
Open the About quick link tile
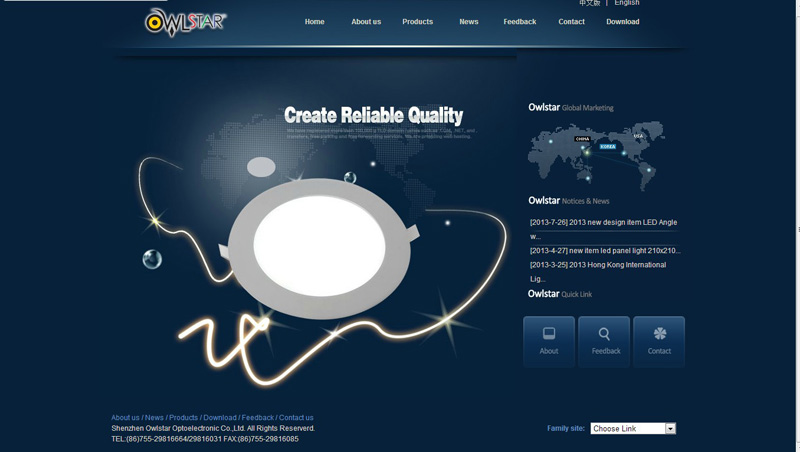click(x=548, y=341)
